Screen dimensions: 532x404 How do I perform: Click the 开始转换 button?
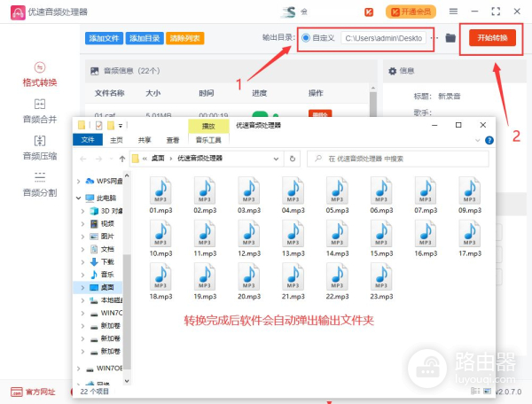[x=492, y=37]
